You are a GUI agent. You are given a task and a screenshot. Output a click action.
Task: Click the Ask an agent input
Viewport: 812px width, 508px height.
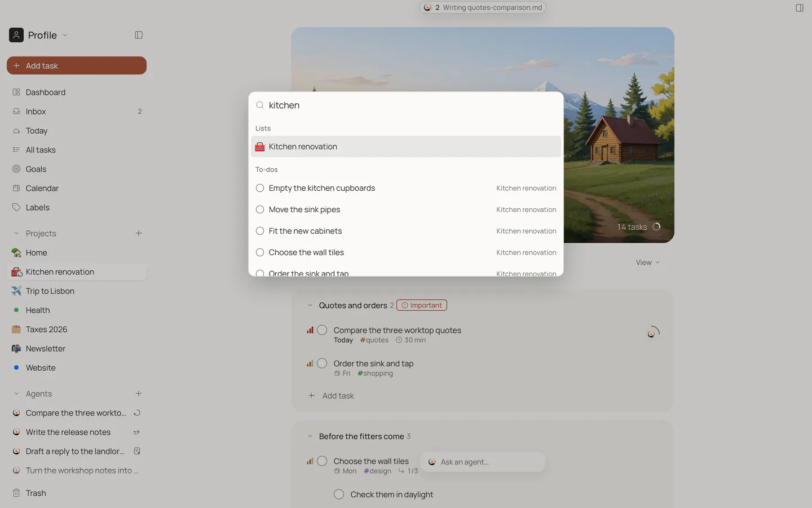(x=483, y=462)
